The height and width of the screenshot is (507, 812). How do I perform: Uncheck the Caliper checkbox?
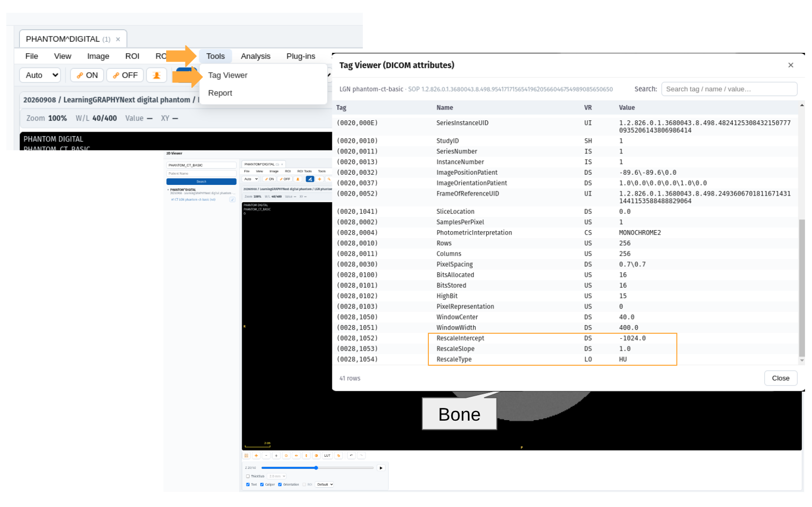pyautogui.click(x=262, y=485)
